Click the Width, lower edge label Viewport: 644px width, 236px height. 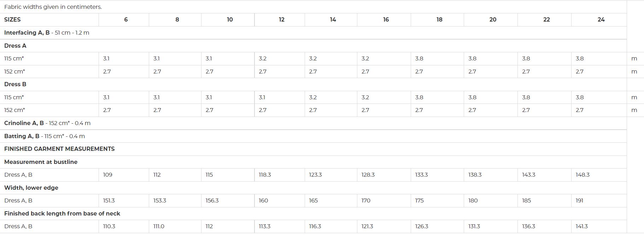31,188
